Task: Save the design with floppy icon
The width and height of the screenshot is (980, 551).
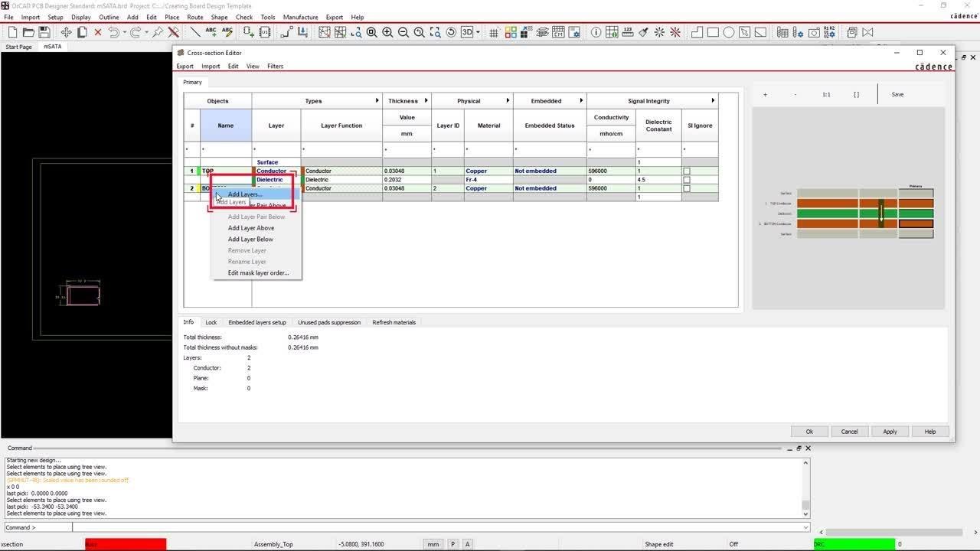Action: [44, 32]
